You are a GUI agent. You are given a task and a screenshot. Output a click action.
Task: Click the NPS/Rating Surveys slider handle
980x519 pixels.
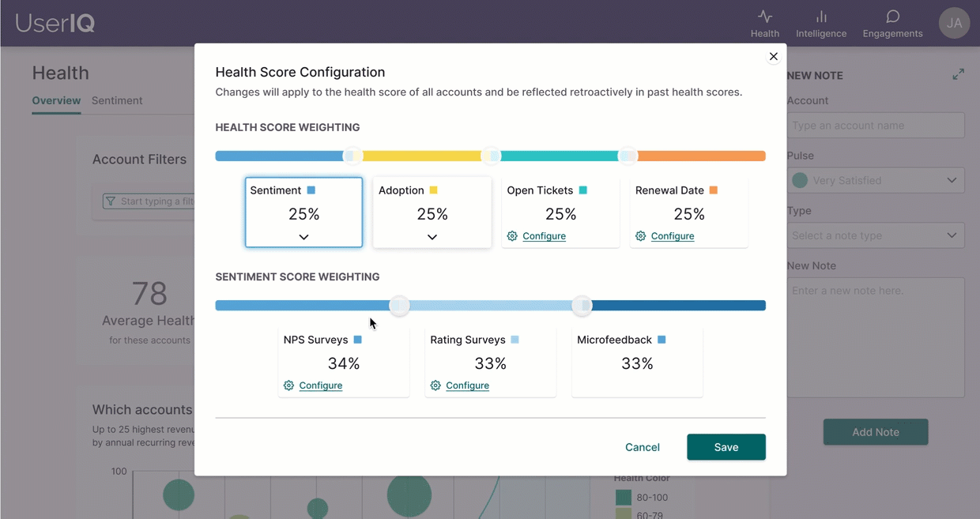pyautogui.click(x=399, y=306)
